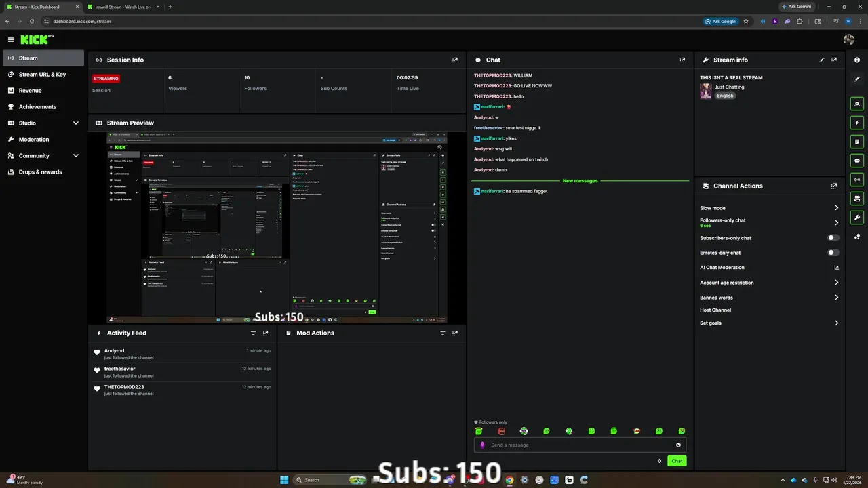868x488 pixels.
Task: Open the weather widget on the taskbar
Action: pyautogui.click(x=26, y=480)
